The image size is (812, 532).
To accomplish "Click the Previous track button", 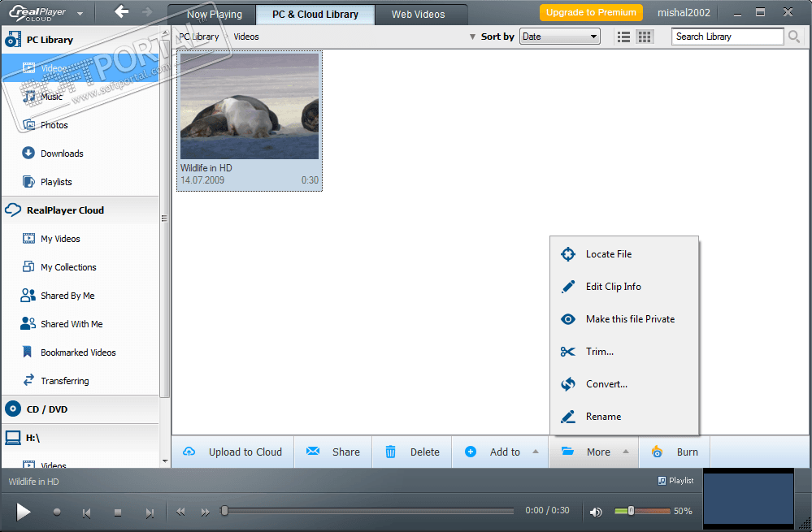I will point(86,513).
